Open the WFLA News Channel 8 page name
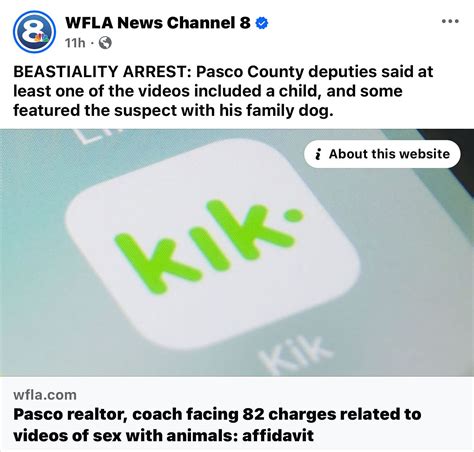Viewport: 474px width, 452px height. (x=158, y=23)
